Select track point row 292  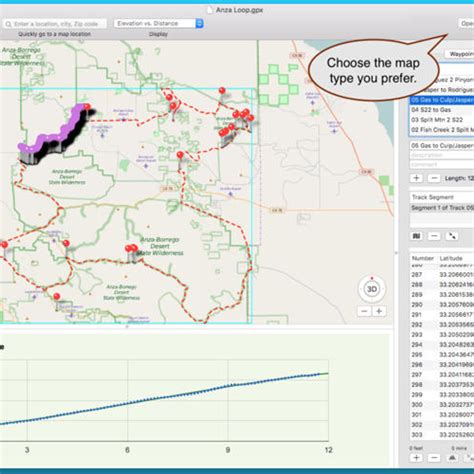tap(442, 325)
